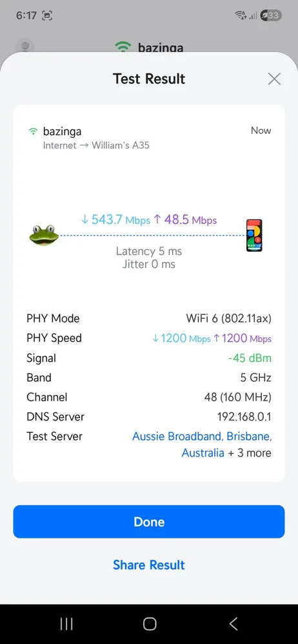Open Aussie Broadband, Brisbane test server link
The width and height of the screenshot is (298, 644).
[202, 444]
